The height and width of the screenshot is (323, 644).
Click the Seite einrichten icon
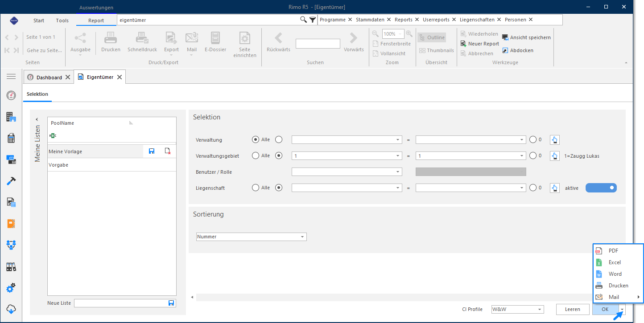pyautogui.click(x=244, y=38)
